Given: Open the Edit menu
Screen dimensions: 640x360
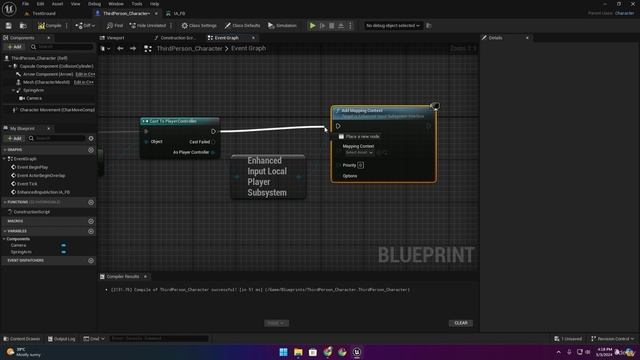Looking at the screenshot, I should tap(40, 4).
